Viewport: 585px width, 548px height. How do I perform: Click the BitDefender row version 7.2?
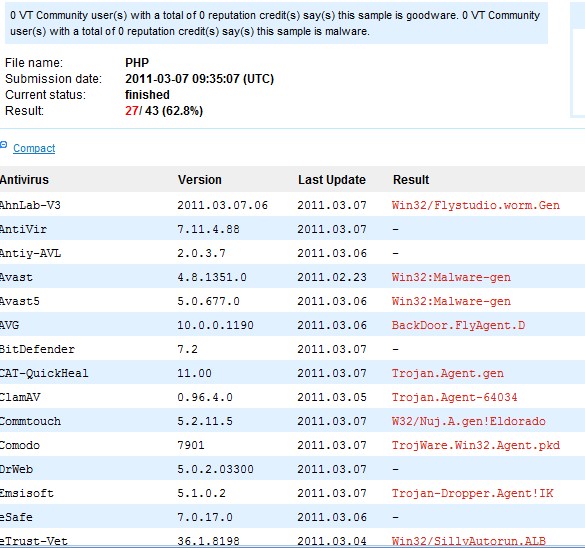187,350
